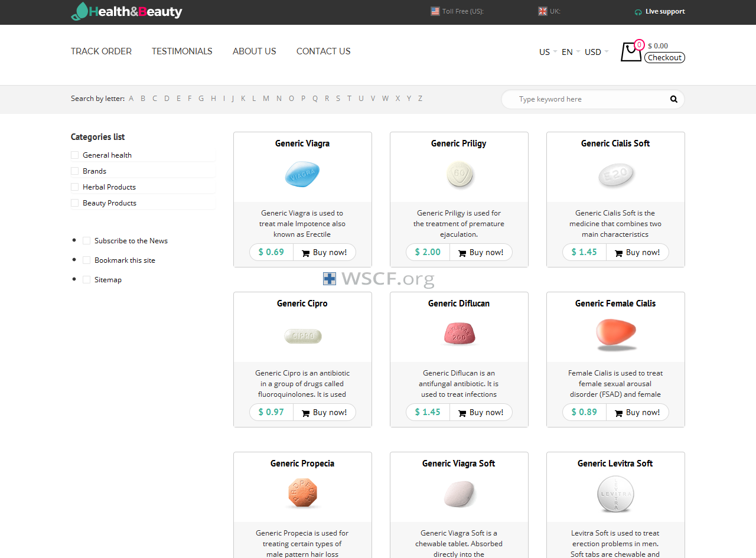Open the Generic Levitra Soft title link

click(615, 464)
